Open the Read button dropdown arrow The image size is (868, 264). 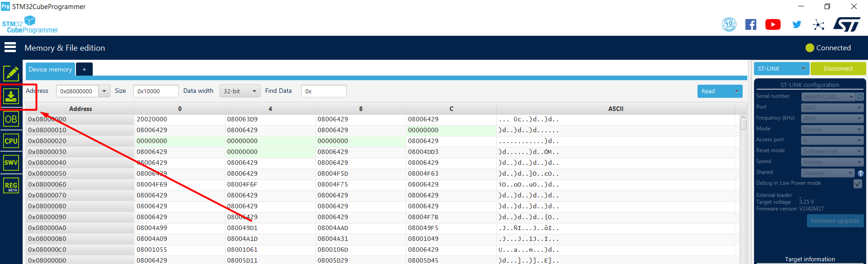coord(736,91)
